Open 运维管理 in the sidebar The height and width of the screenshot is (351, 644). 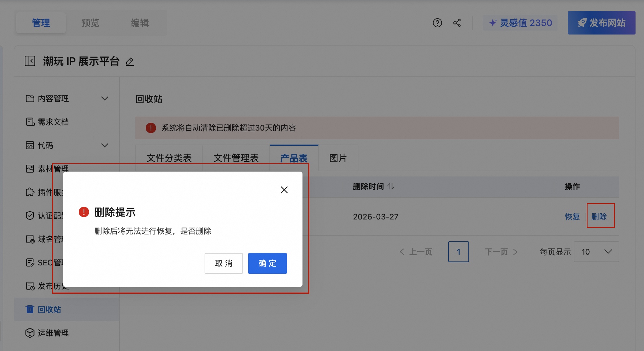(53, 333)
